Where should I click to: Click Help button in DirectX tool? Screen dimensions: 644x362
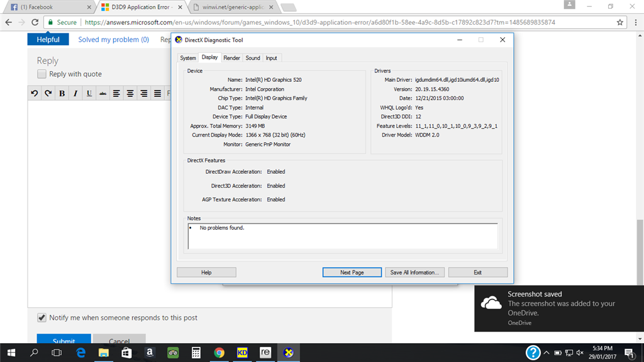[206, 273]
